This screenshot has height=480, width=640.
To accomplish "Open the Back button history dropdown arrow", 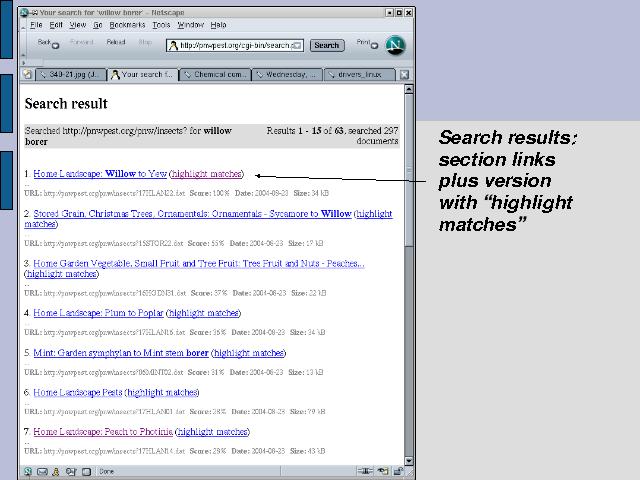I will click(x=55, y=46).
